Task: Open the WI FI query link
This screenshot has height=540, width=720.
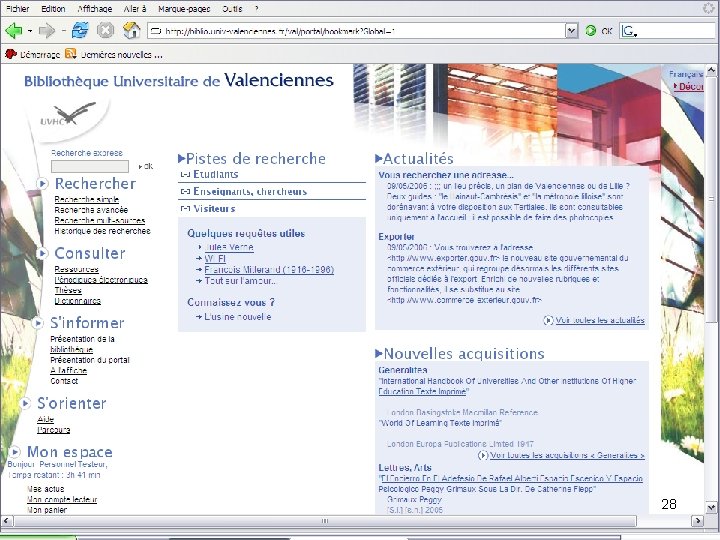Action: click(215, 259)
